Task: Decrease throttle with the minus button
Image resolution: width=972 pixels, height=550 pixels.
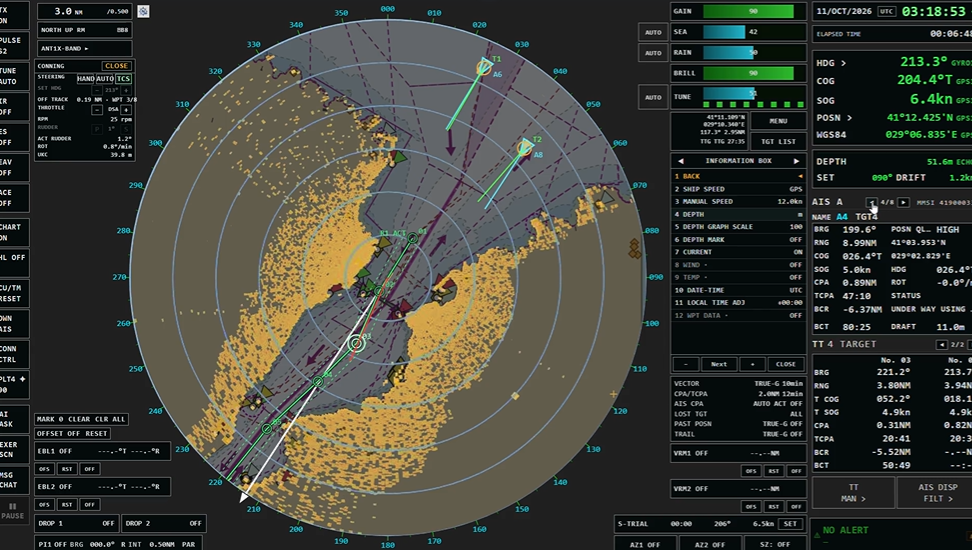Action: [x=97, y=110]
